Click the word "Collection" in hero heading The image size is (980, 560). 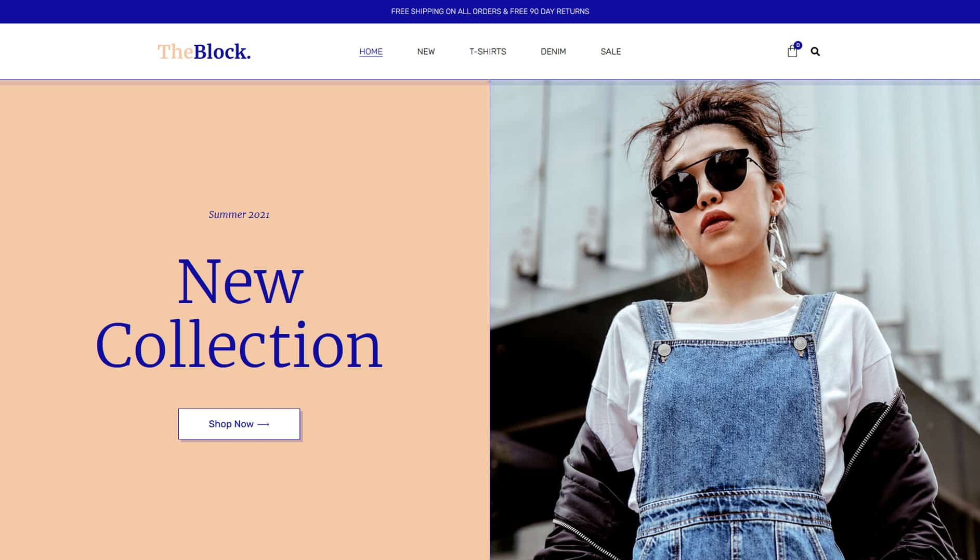click(x=239, y=345)
